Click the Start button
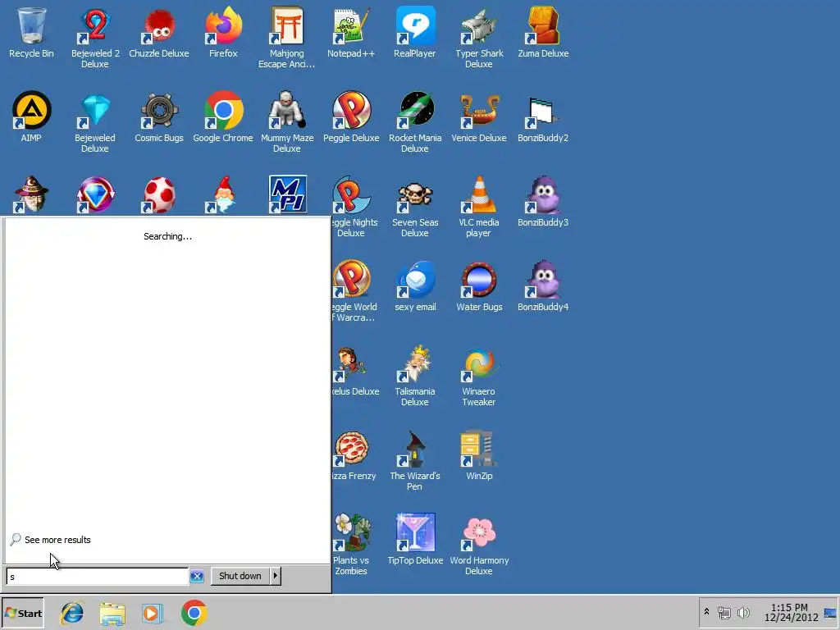Screen dimensions: 840x630 coord(22,614)
